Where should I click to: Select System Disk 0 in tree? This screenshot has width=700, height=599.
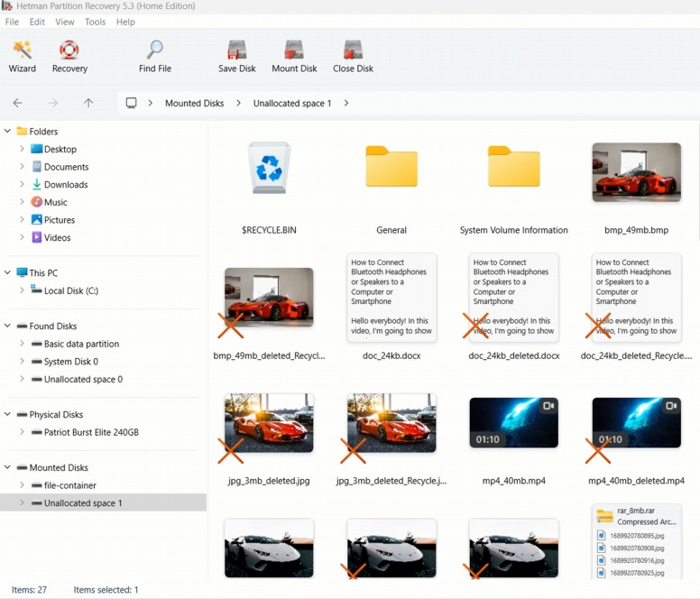click(71, 362)
